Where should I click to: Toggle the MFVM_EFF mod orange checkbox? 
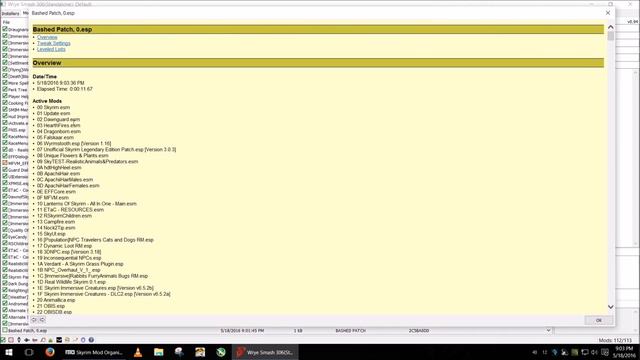(x=5, y=163)
